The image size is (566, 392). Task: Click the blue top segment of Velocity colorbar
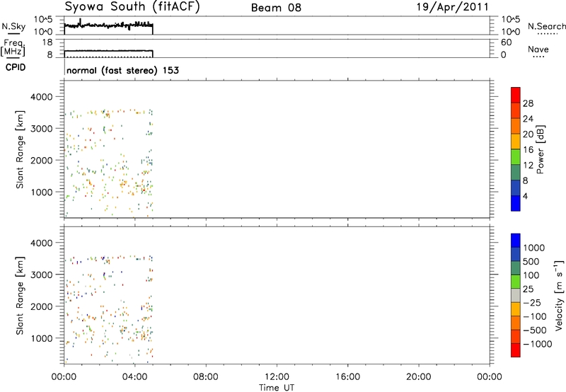[x=516, y=241]
